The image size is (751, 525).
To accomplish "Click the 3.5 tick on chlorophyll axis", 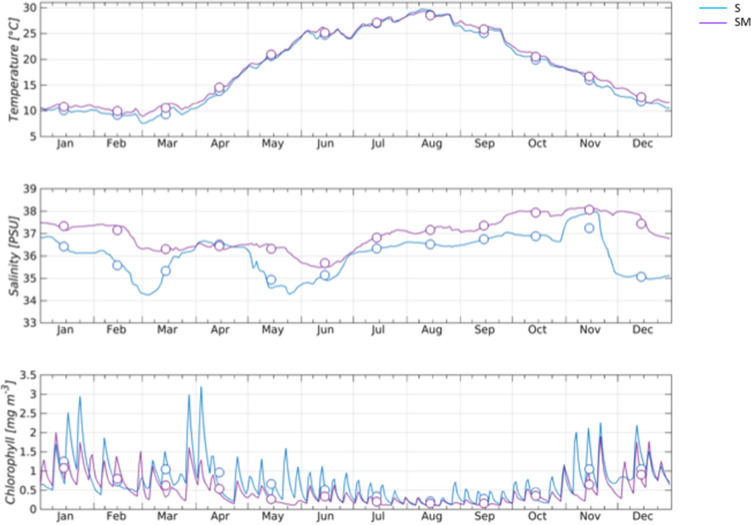I will pos(28,375).
